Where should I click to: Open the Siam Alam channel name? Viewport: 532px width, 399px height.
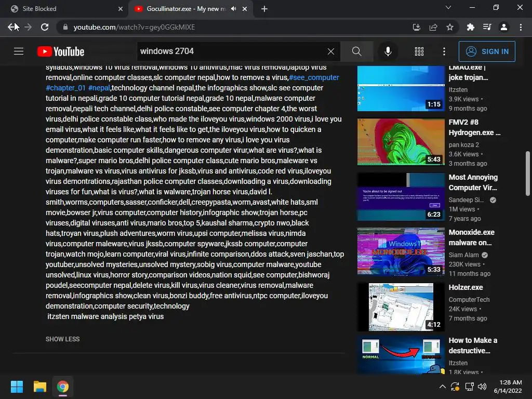click(x=463, y=255)
